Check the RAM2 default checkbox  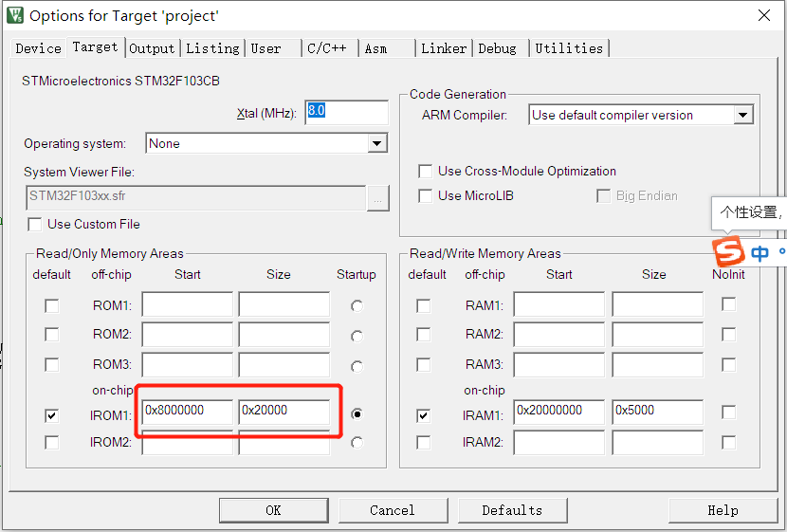tap(424, 334)
